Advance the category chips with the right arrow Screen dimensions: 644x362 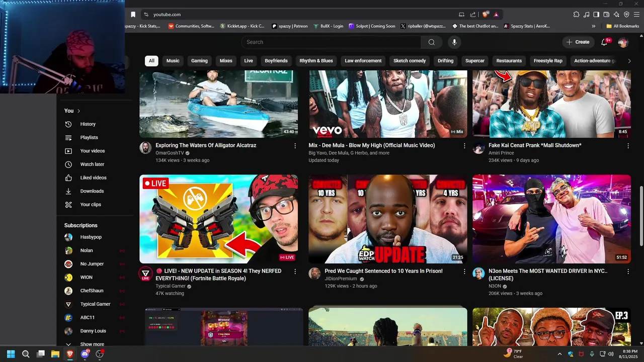(629, 61)
